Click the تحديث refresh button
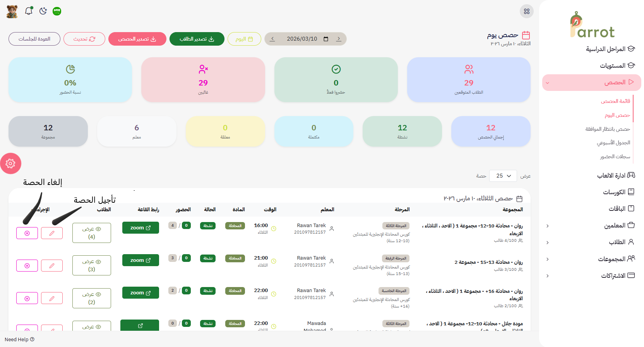 84,39
